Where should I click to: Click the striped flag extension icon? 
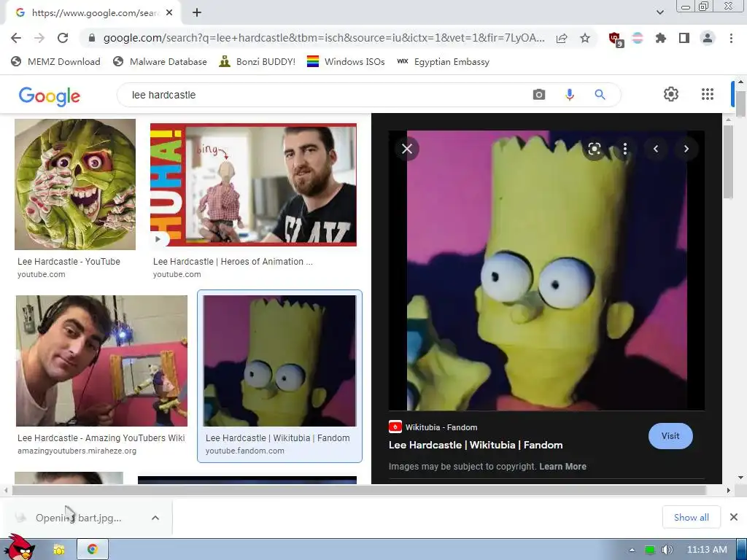pyautogui.click(x=638, y=38)
